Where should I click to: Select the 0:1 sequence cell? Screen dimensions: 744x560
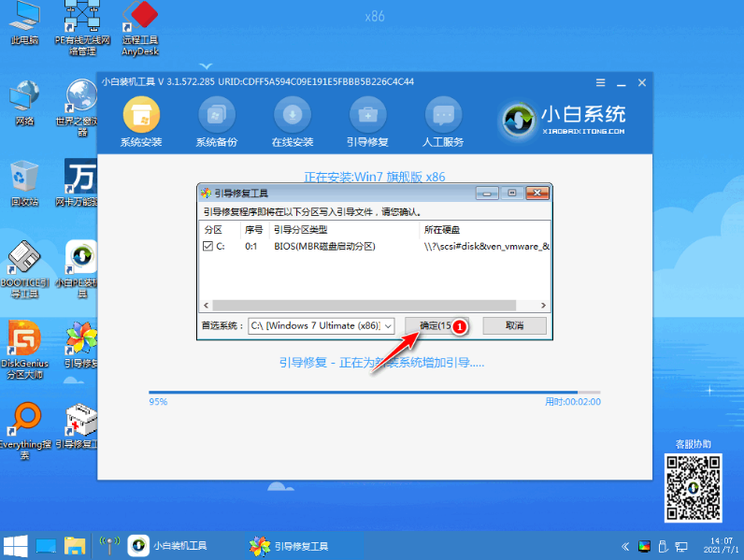(251, 246)
